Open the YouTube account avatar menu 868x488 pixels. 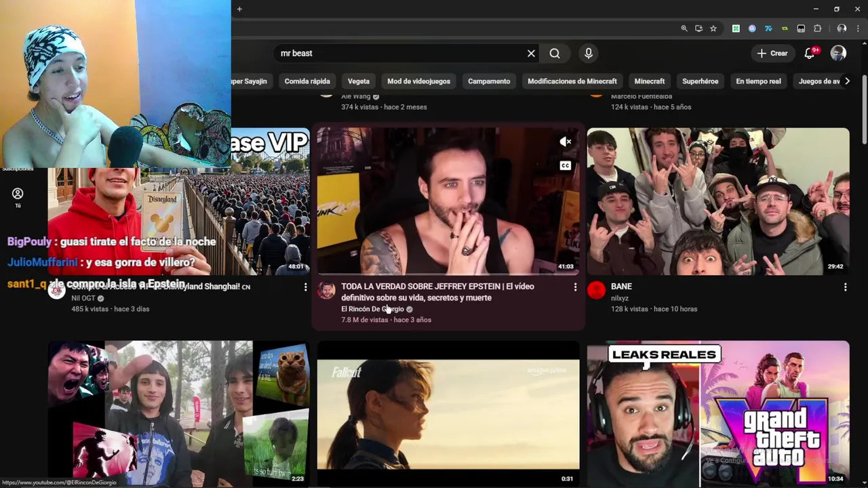839,54
